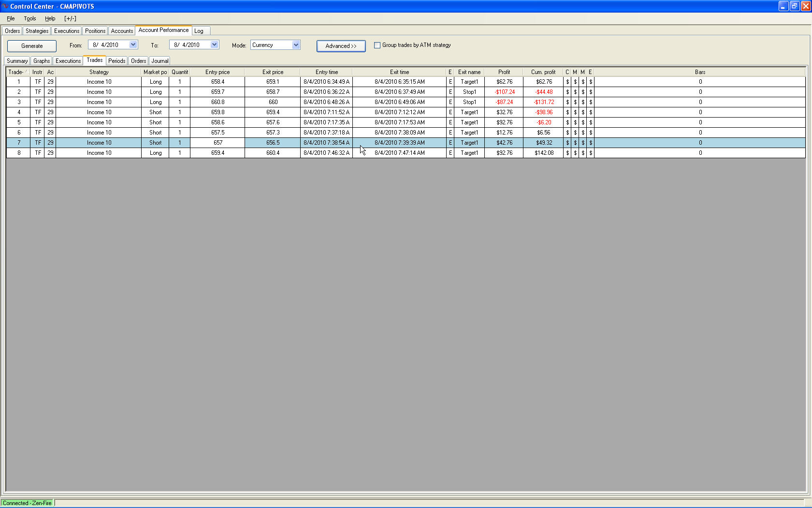Restore down the Control Center window
Screen dimensions: 812x508
click(795, 6)
